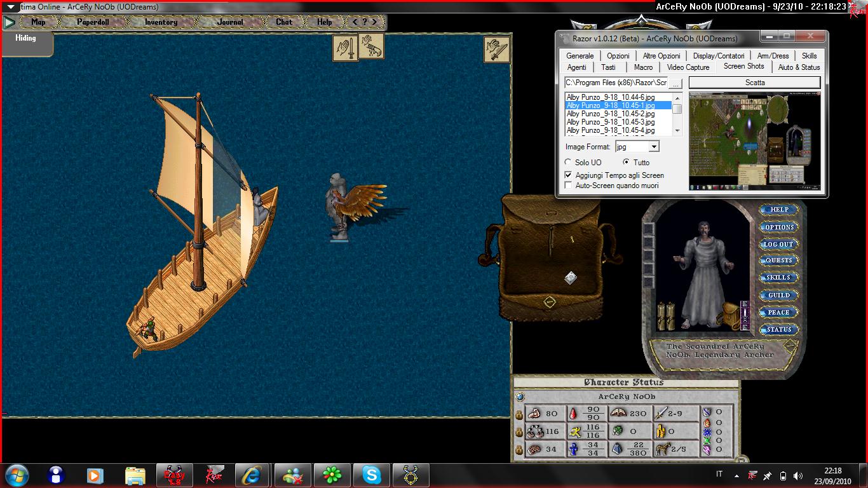Screen dimensions: 868x488
Task: Click the hand and sword icon at top right
Action: pyautogui.click(x=497, y=50)
